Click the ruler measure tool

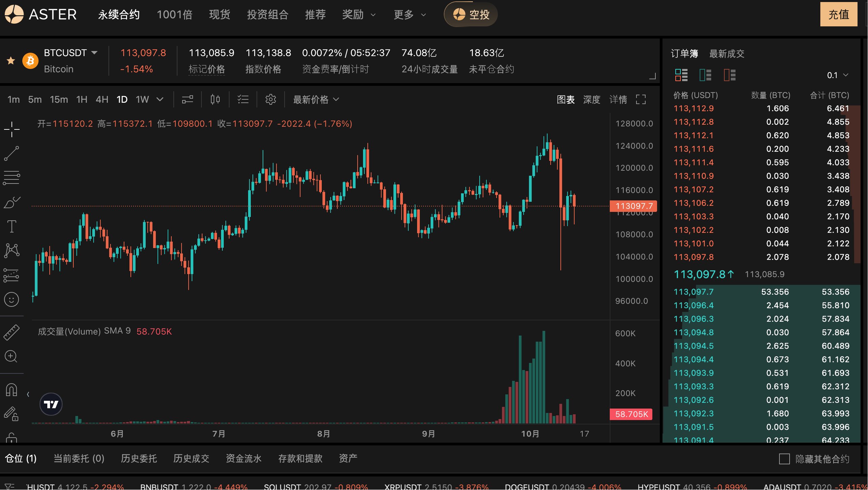pos(11,332)
